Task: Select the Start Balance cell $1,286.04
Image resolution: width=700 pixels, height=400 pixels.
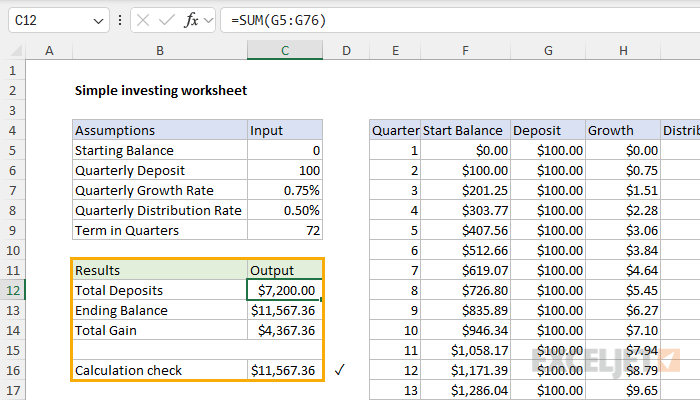Action: (465, 390)
